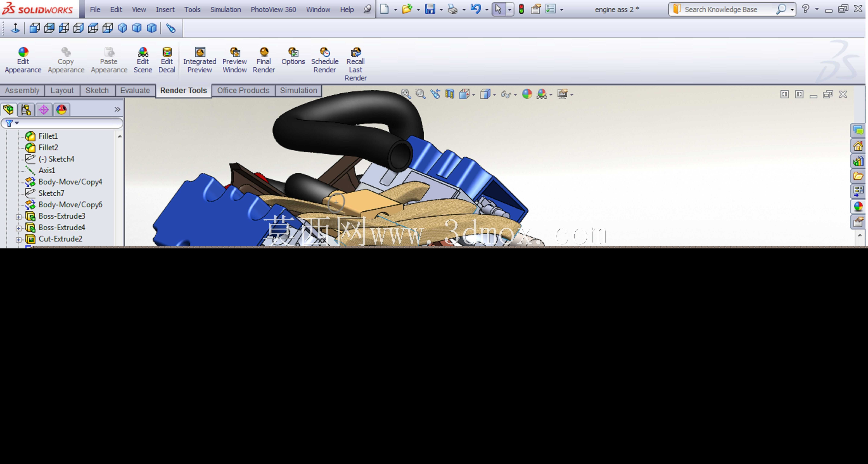Viewport: 868px width, 464px height.
Task: Expand the Boss-Extrude3 feature
Action: click(19, 216)
